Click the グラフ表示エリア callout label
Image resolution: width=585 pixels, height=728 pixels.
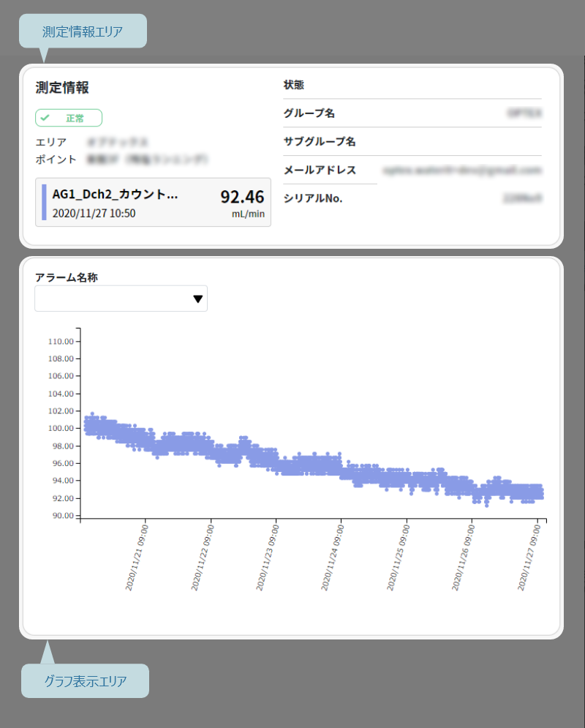(86, 681)
